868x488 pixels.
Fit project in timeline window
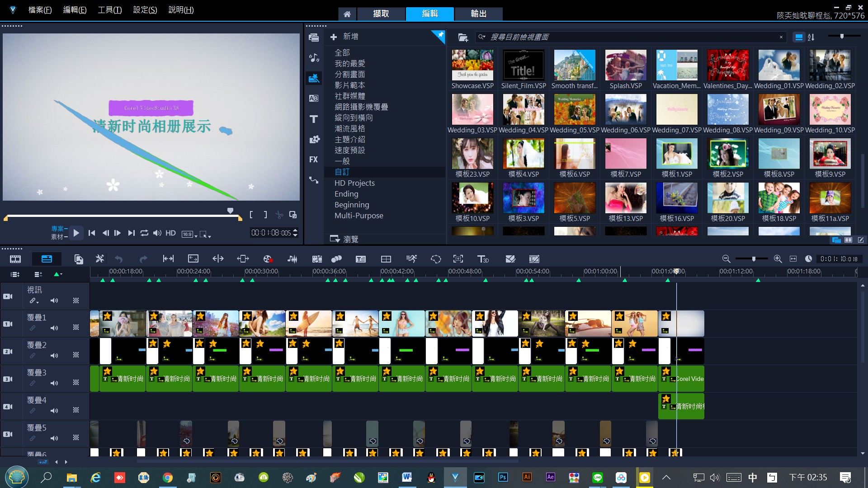(x=793, y=259)
